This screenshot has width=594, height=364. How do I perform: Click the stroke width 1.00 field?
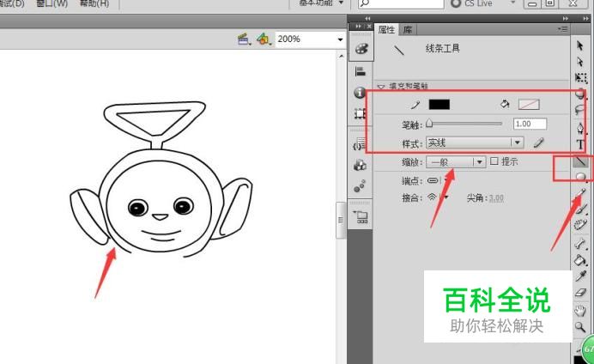coord(530,124)
